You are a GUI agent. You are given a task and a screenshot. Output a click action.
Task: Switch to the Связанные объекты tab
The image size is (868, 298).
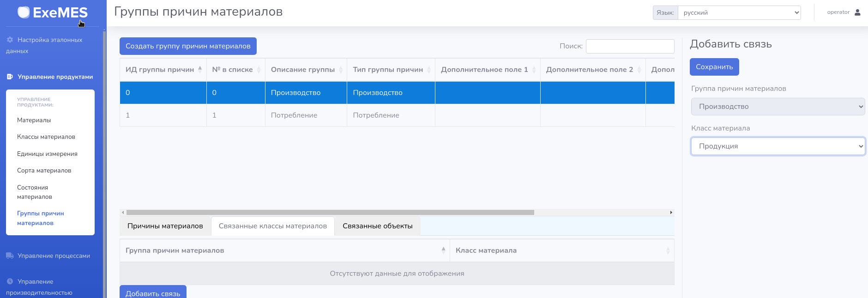(377, 226)
